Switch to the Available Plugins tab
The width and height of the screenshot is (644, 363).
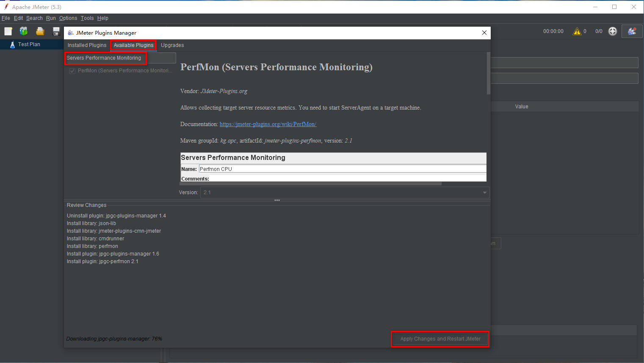click(133, 45)
